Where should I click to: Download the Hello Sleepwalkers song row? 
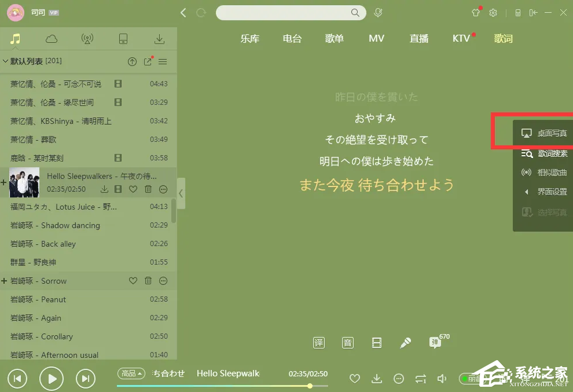point(104,189)
